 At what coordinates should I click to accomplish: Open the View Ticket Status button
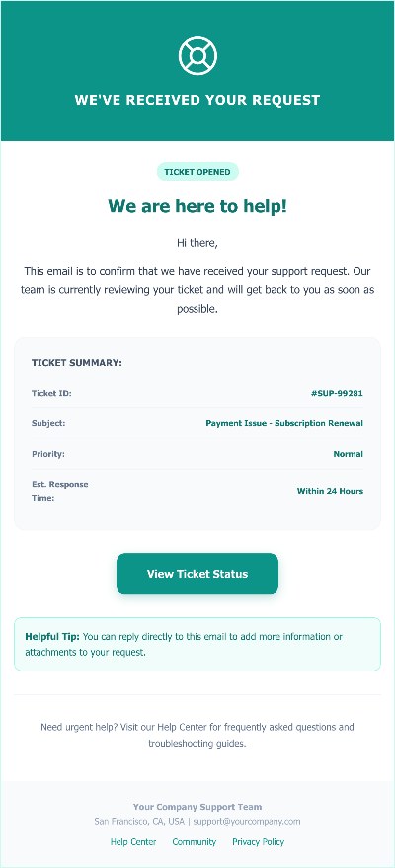click(197, 573)
